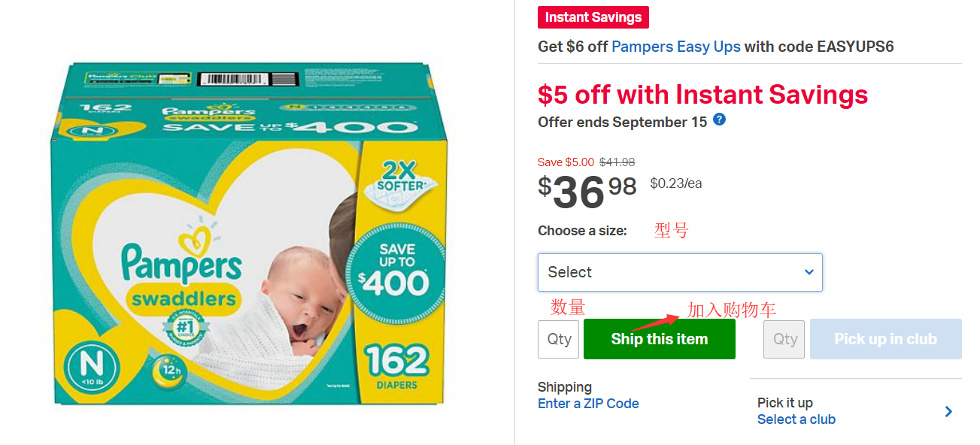The height and width of the screenshot is (445, 980).
Task: Click the 2X Softer badge on box image
Action: click(398, 175)
